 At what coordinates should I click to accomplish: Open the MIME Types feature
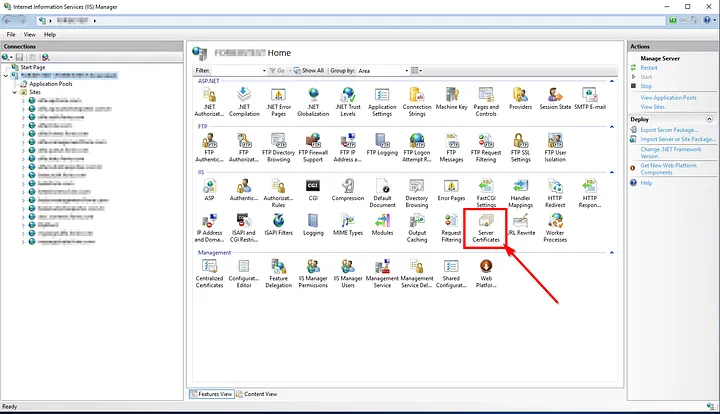point(348,220)
